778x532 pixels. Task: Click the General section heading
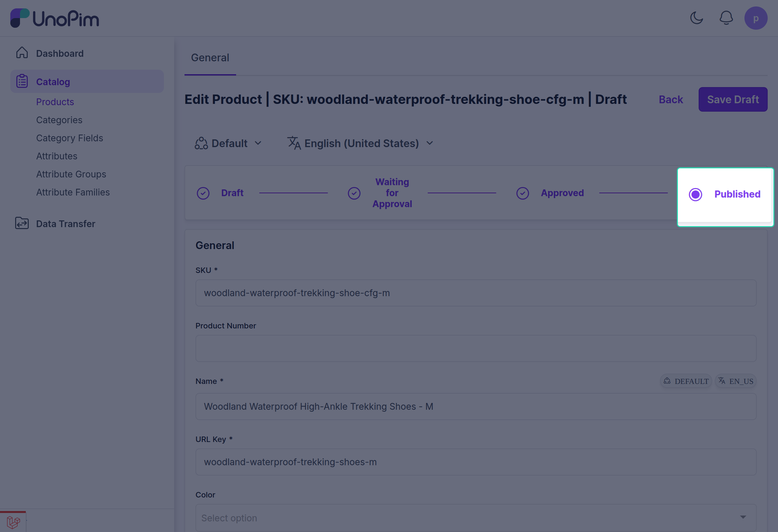214,246
